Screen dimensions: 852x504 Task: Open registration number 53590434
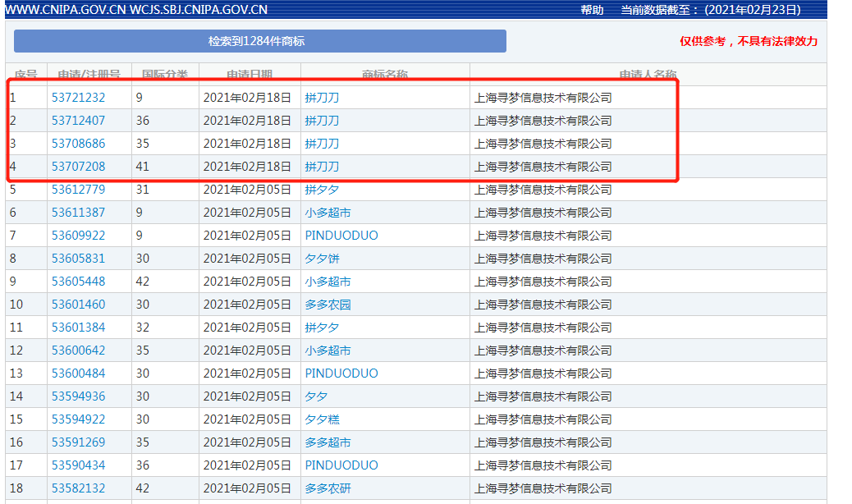tap(78, 465)
